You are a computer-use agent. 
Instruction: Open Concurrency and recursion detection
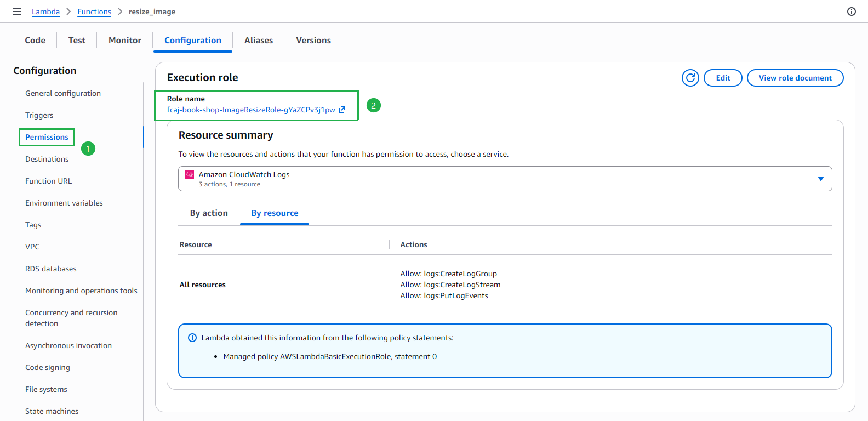coord(71,318)
